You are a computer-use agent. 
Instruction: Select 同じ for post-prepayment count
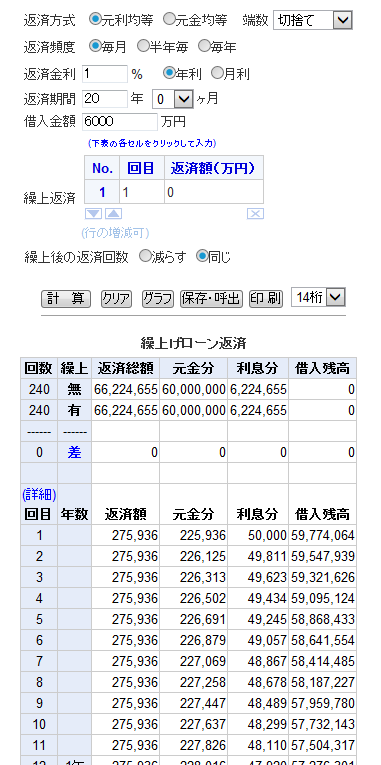click(x=202, y=257)
